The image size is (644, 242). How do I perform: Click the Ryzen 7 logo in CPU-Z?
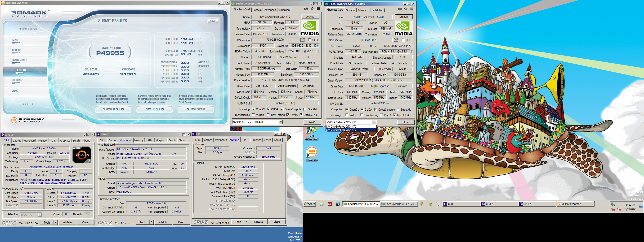(x=81, y=155)
